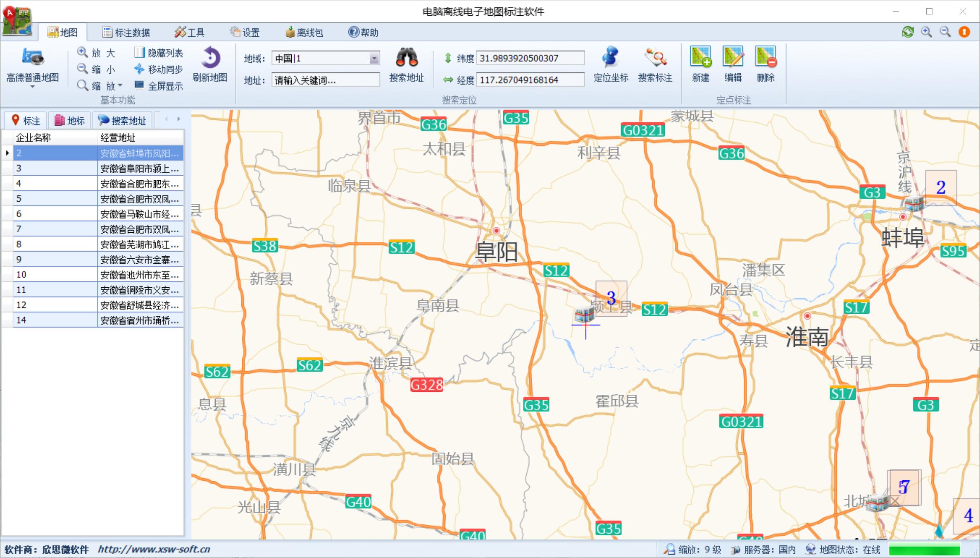Click the left tab scroll arrow

tap(167, 119)
